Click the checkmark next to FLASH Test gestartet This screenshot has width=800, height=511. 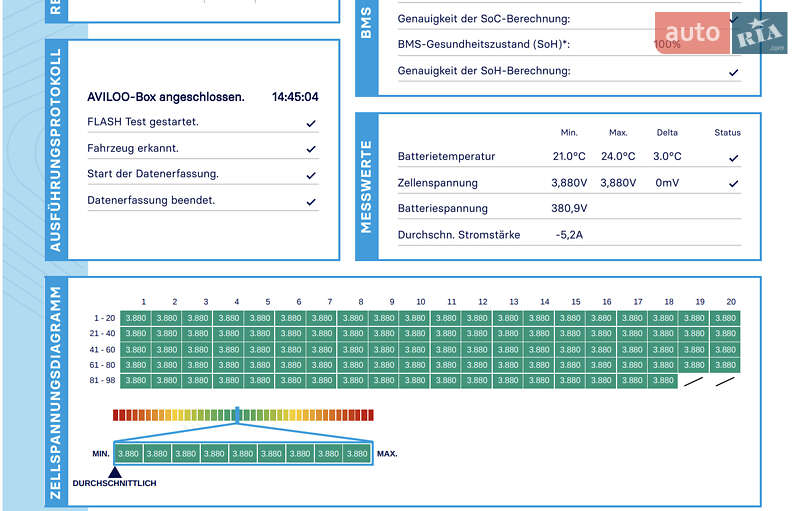(311, 123)
